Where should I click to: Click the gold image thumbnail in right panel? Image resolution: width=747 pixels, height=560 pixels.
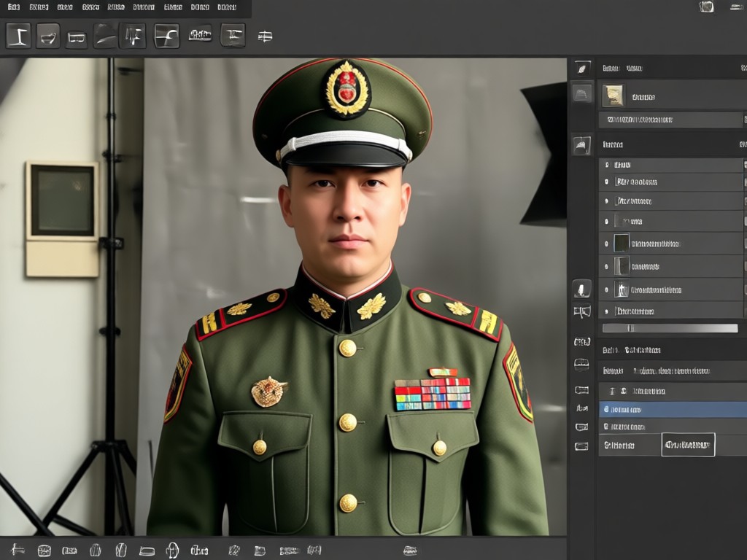point(613,96)
